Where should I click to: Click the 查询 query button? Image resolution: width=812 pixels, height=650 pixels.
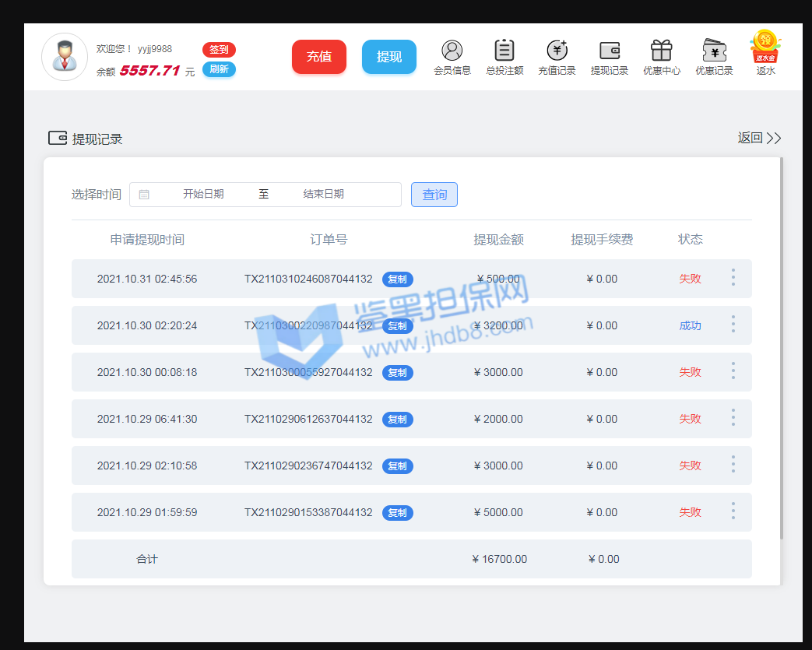pos(434,195)
